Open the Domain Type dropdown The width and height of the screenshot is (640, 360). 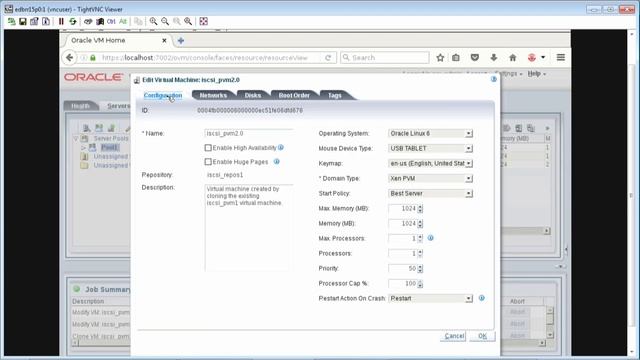pos(431,178)
